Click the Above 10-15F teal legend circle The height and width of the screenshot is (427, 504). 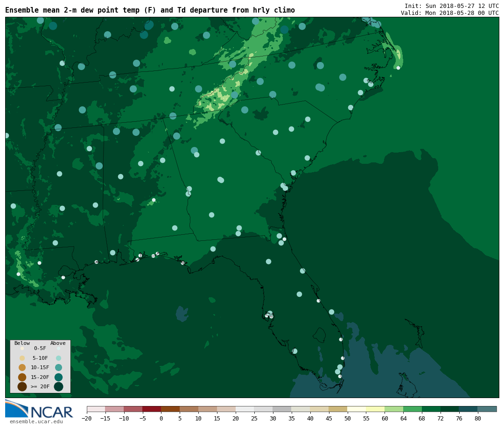click(58, 367)
